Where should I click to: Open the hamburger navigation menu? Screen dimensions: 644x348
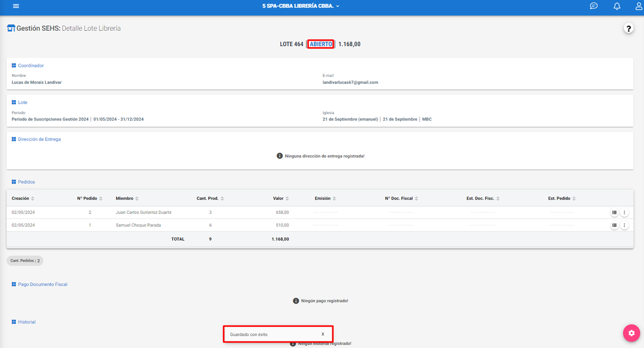point(16,6)
